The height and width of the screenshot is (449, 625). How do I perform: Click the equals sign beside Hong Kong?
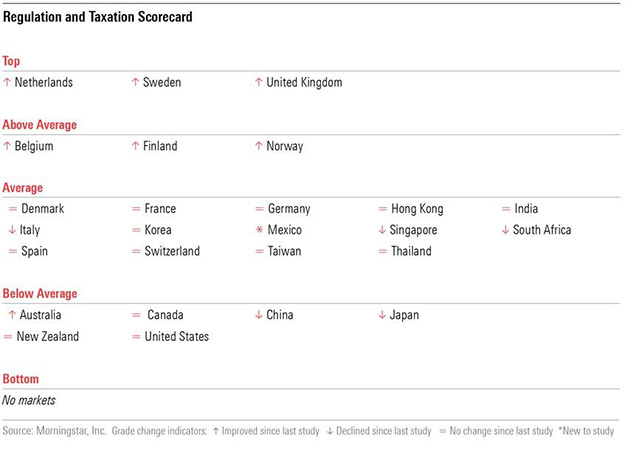[x=382, y=209]
